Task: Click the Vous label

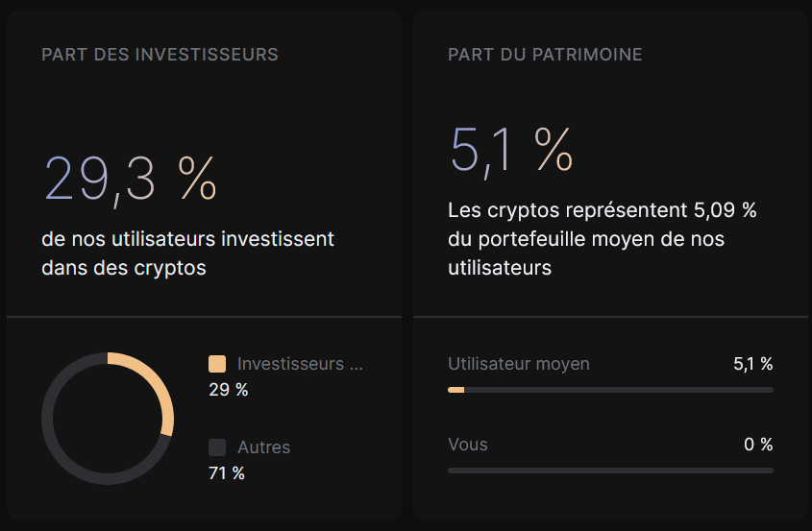Action: tap(468, 445)
